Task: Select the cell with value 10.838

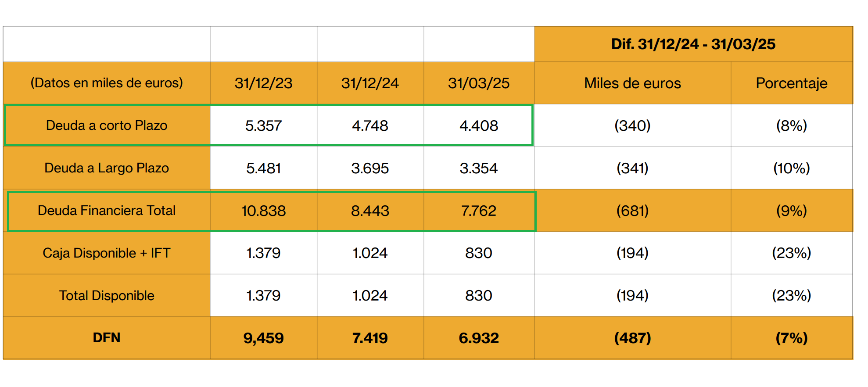Action: coord(263,211)
